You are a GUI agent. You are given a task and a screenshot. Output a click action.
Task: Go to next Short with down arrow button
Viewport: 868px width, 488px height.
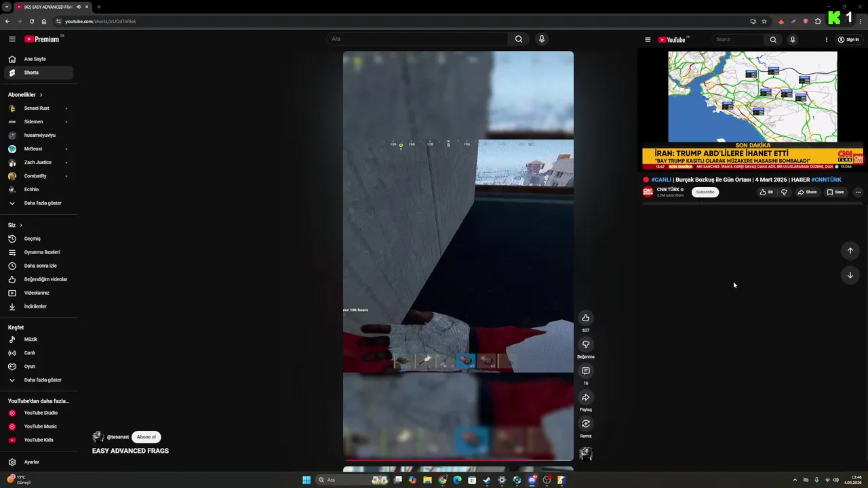point(850,275)
